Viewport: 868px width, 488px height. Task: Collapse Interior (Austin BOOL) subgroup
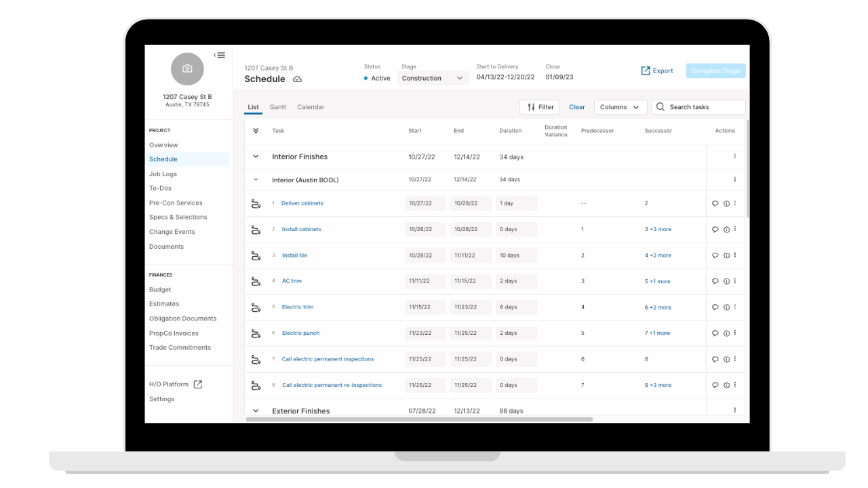256,180
